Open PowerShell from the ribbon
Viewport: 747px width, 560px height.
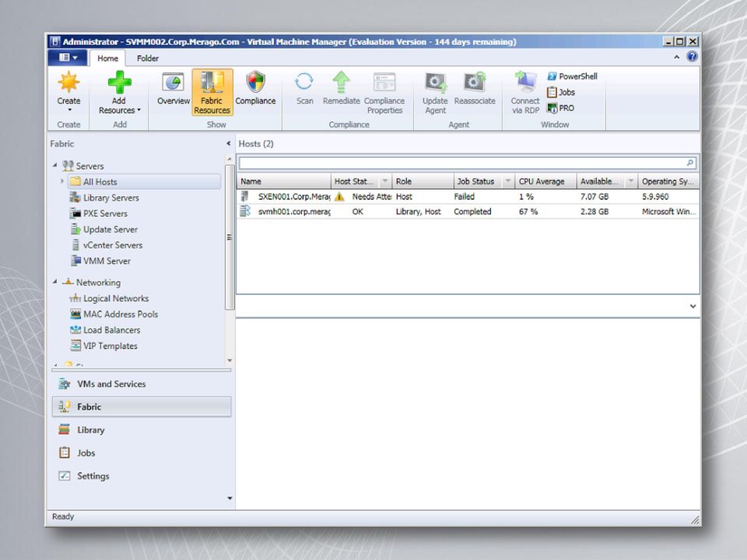point(572,76)
